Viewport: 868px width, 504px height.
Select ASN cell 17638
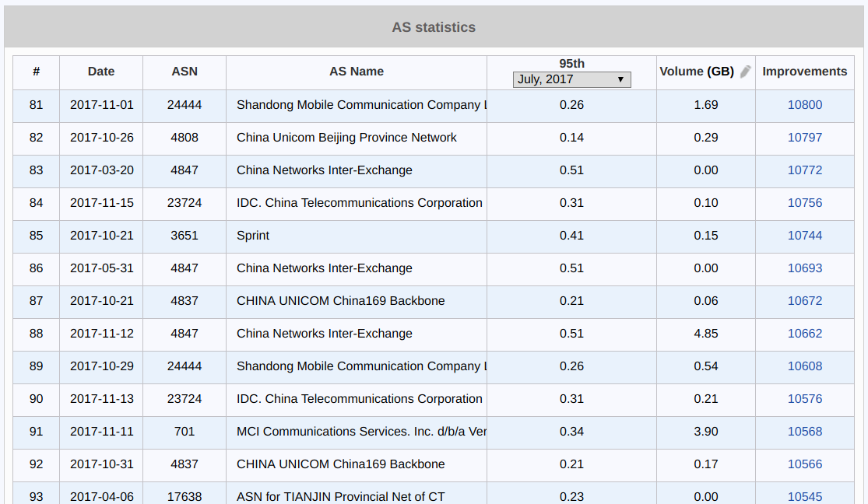(x=184, y=493)
